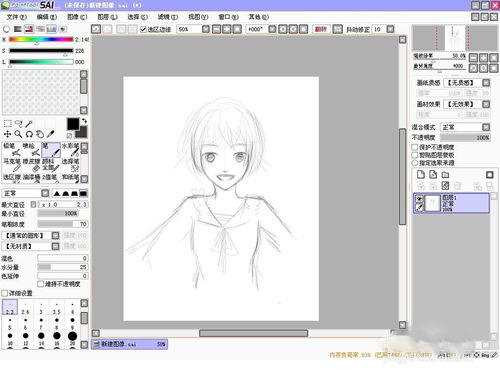Screen dimensions: 500x375
Task: Pick the Zoom magnifier tool
Action: [18, 134]
